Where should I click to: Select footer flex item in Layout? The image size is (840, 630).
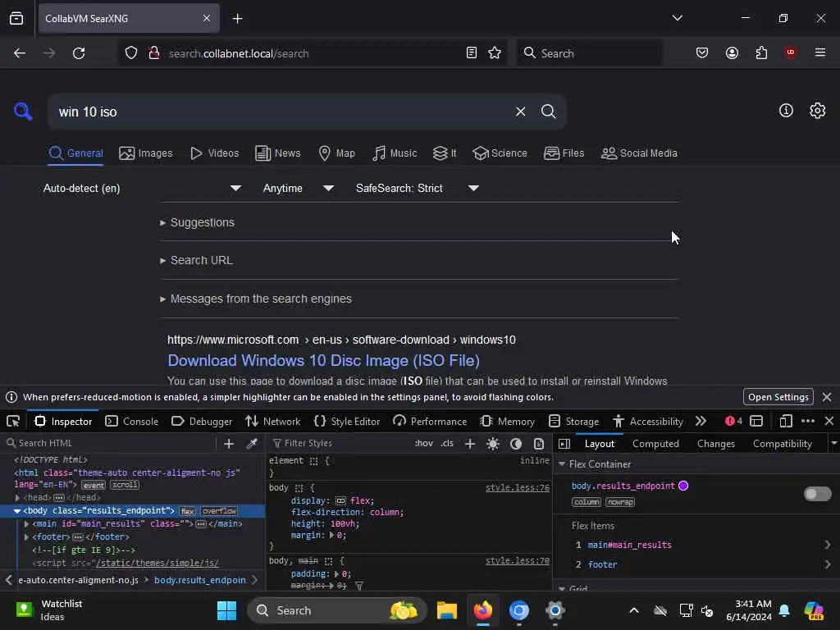(x=602, y=564)
